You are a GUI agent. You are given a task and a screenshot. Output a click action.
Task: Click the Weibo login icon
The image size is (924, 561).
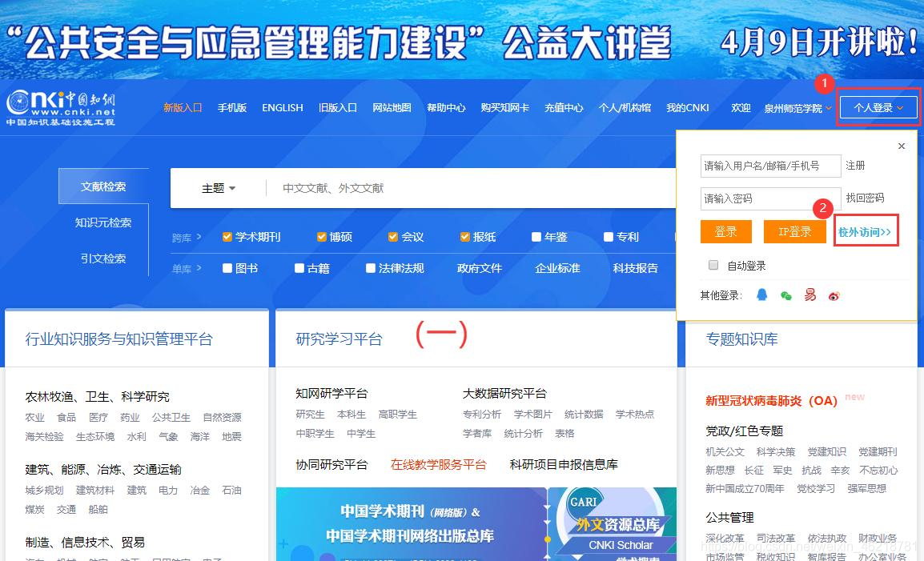(834, 296)
